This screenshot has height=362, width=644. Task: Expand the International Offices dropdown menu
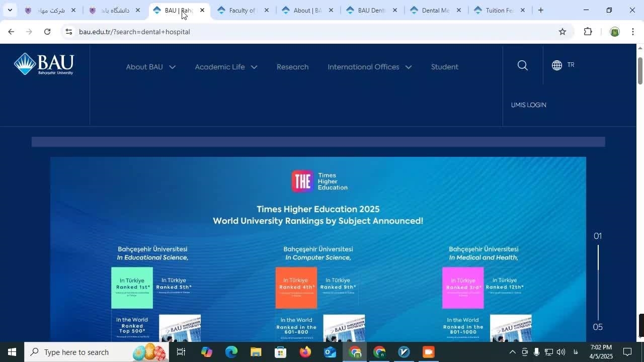369,67
